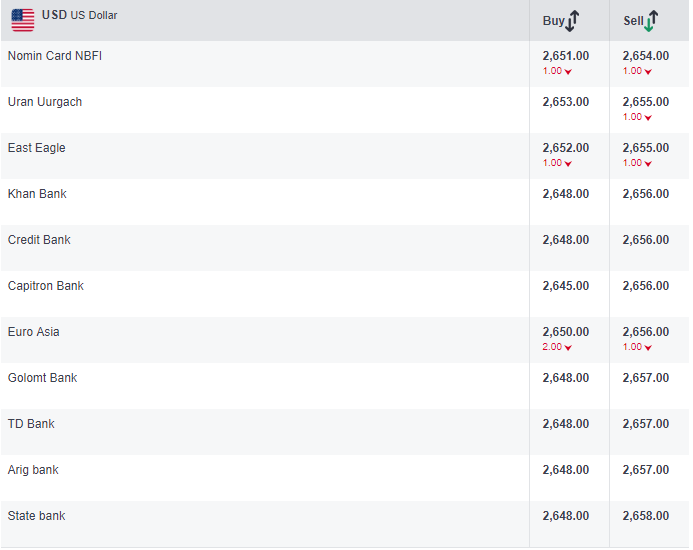Sort by Sell rate arrows icon
Image resolution: width=693 pixels, height=550 pixels.
point(652,21)
